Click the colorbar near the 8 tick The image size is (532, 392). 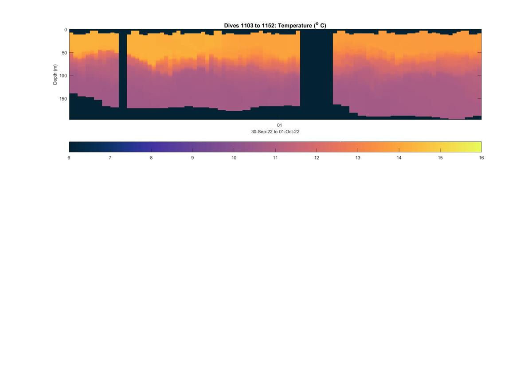(x=151, y=147)
